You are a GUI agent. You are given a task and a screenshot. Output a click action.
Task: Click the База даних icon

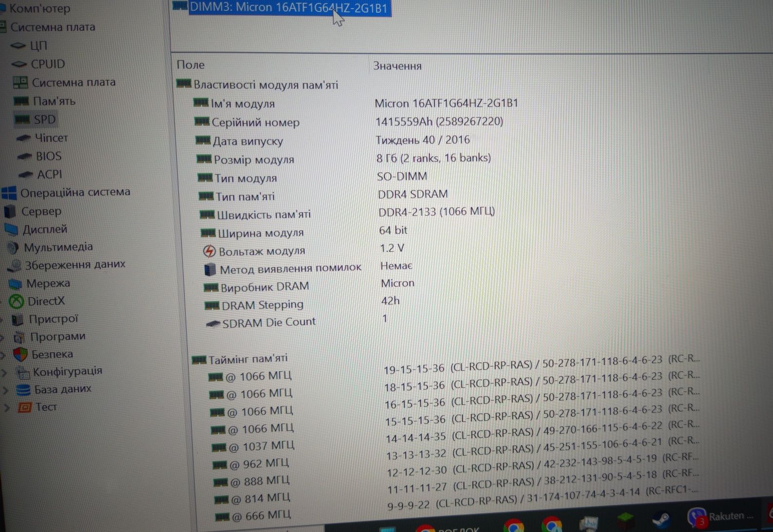tap(23, 390)
